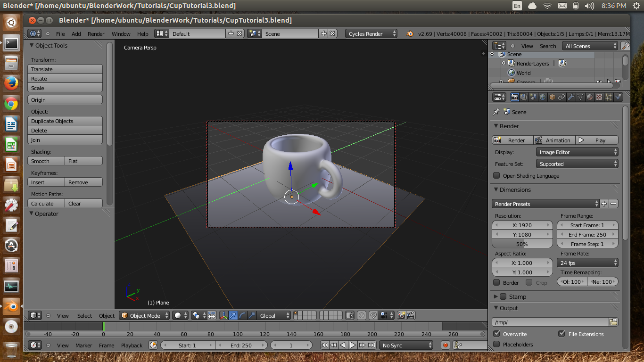Click the rotate manipulator arc icon
This screenshot has height=362, width=644.
[242, 315]
